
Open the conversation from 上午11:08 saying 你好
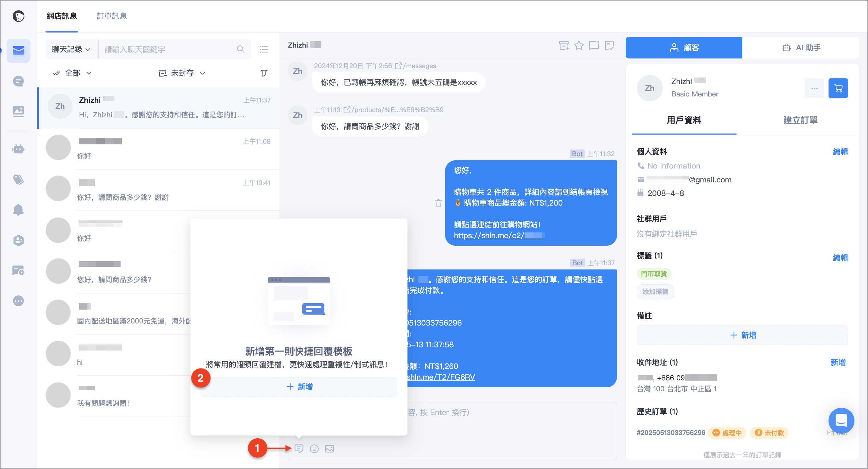pyautogui.click(x=158, y=149)
